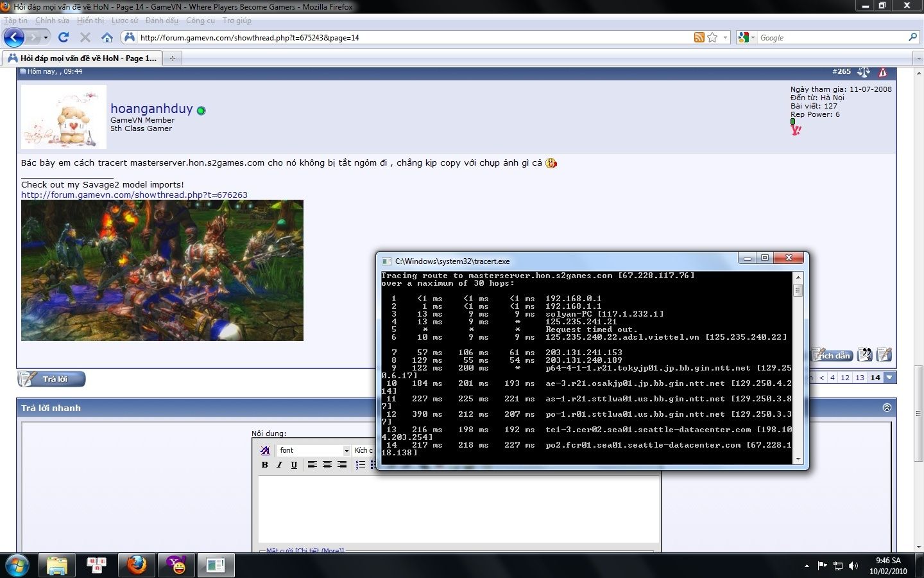
Task: Open the Tập tin menu
Action: [16, 21]
